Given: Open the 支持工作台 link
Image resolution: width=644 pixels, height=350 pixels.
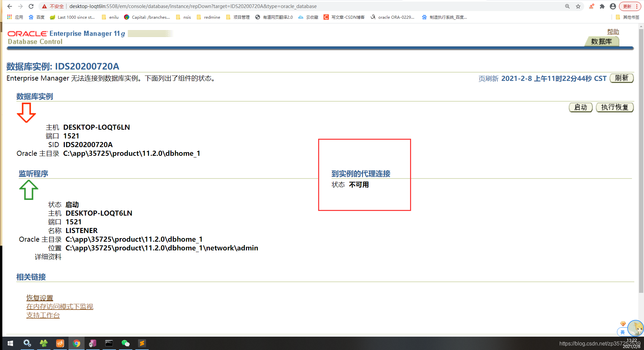Looking at the screenshot, I should [43, 315].
